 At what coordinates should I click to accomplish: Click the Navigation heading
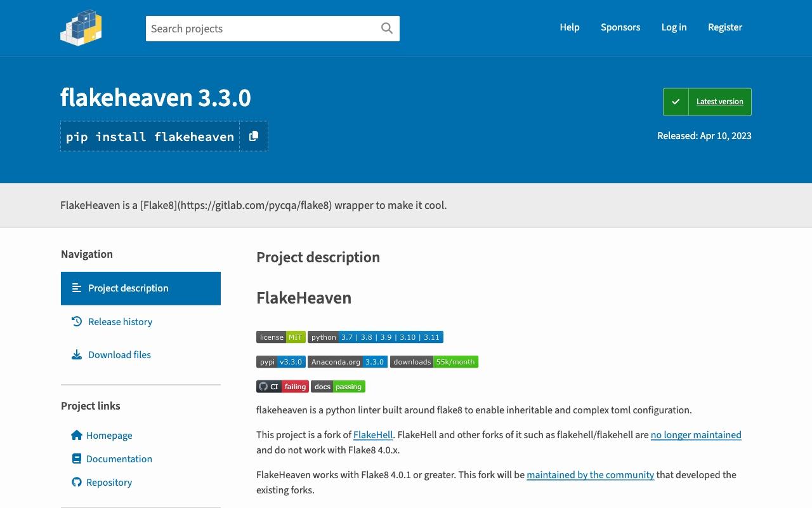(x=87, y=254)
